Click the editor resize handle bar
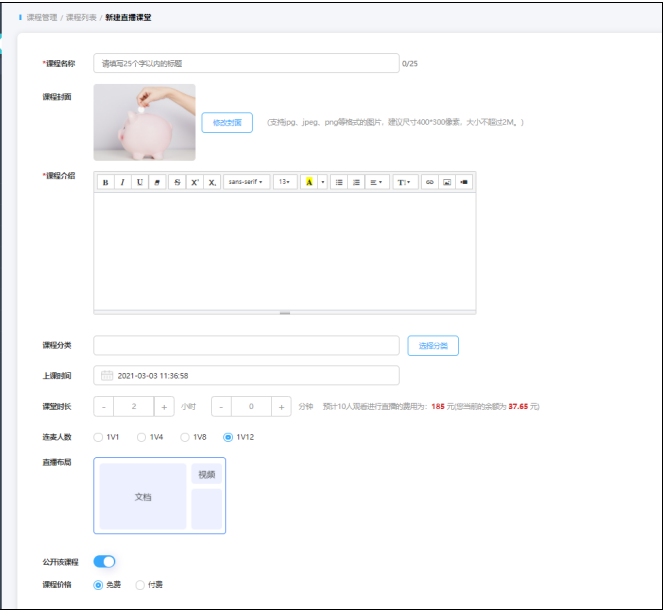This screenshot has height=615, width=666. tap(285, 313)
